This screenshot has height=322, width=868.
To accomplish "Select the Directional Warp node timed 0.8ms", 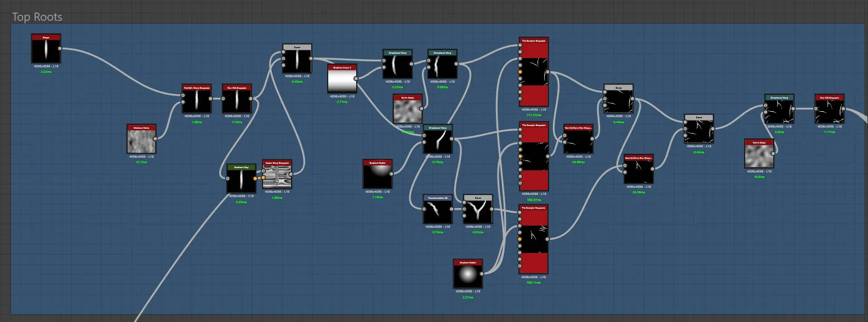I will [779, 109].
